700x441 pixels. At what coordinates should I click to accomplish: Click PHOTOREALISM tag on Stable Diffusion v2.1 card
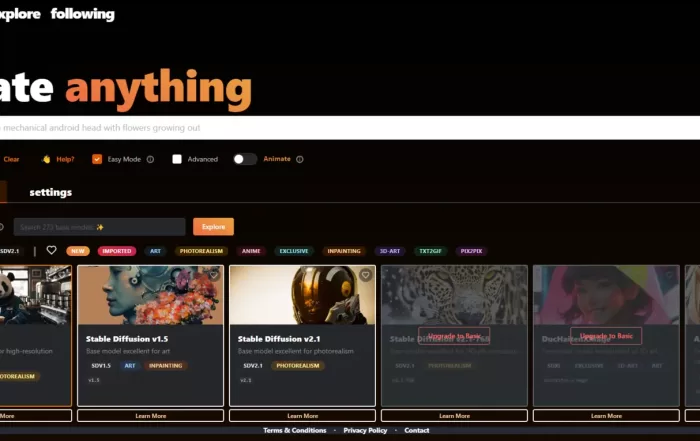(298, 366)
